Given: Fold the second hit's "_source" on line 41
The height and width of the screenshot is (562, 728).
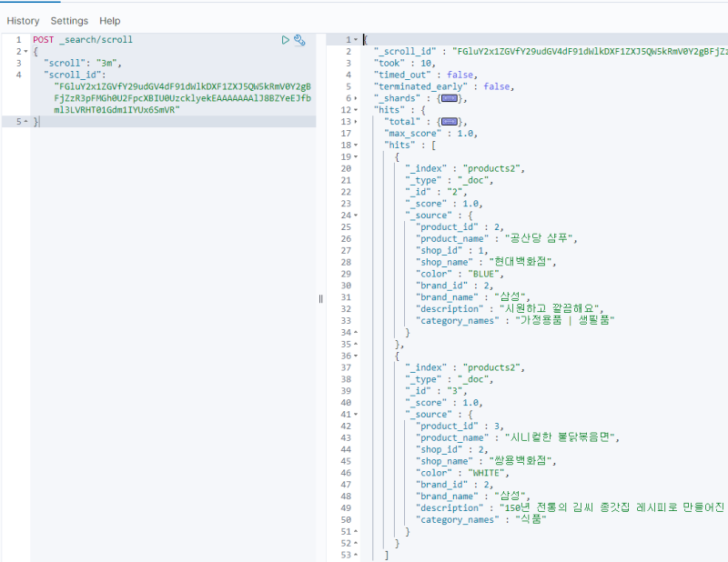Looking at the screenshot, I should [355, 414].
